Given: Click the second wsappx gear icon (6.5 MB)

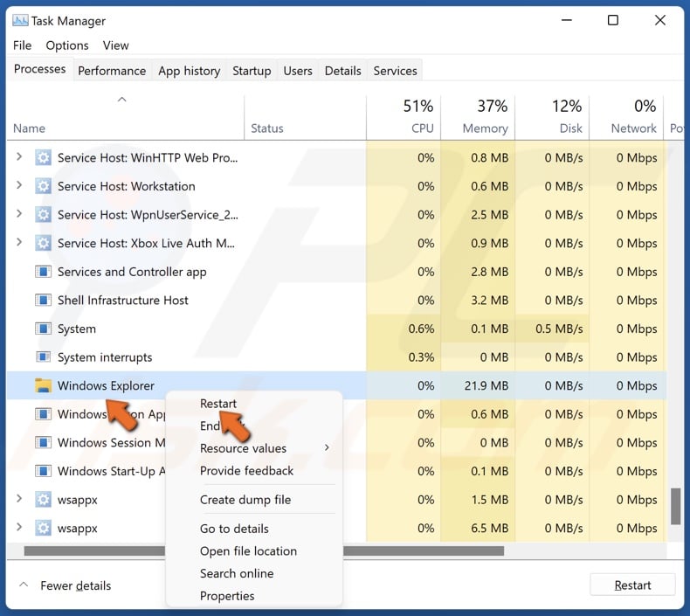Looking at the screenshot, I should point(43,528).
